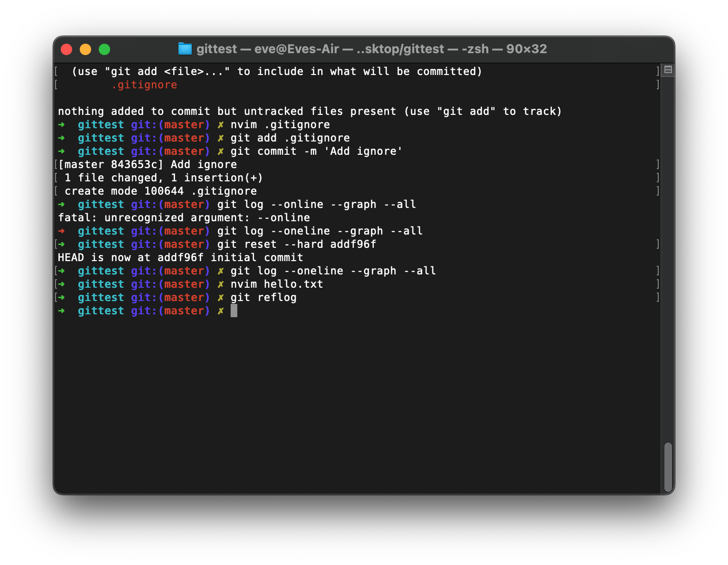Click the split pane button above the scrollbar
Screen dimensions: 728x565
point(668,70)
